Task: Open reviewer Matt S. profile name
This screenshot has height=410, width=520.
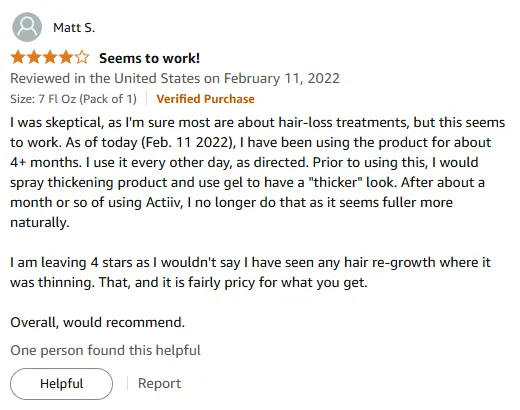Action: pos(74,28)
